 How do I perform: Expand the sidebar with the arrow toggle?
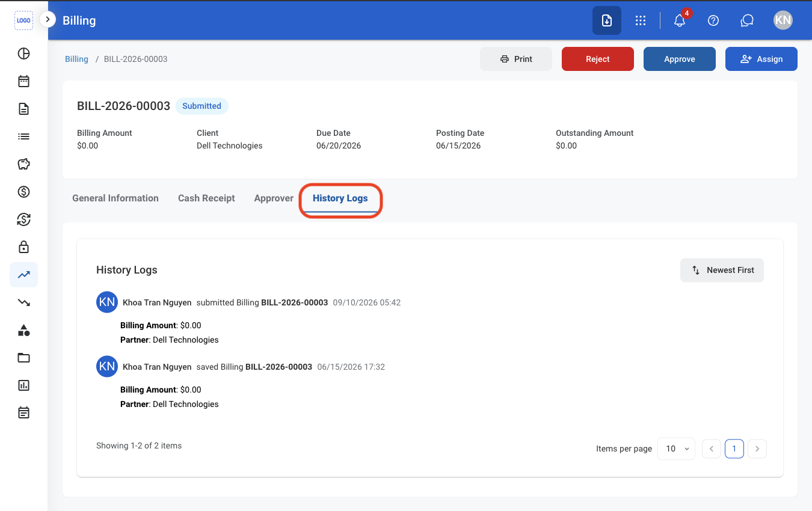point(48,19)
